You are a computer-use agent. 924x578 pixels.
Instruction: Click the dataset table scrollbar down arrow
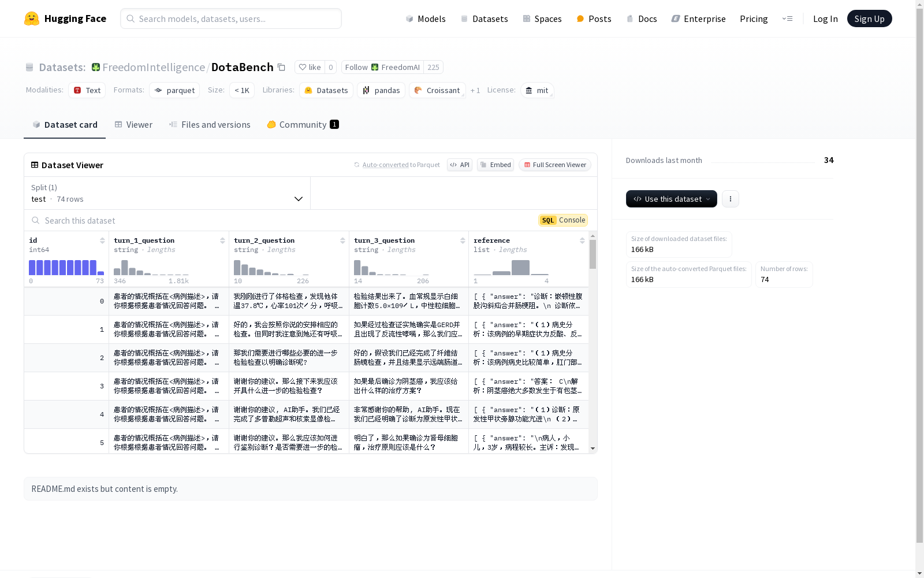tap(593, 449)
